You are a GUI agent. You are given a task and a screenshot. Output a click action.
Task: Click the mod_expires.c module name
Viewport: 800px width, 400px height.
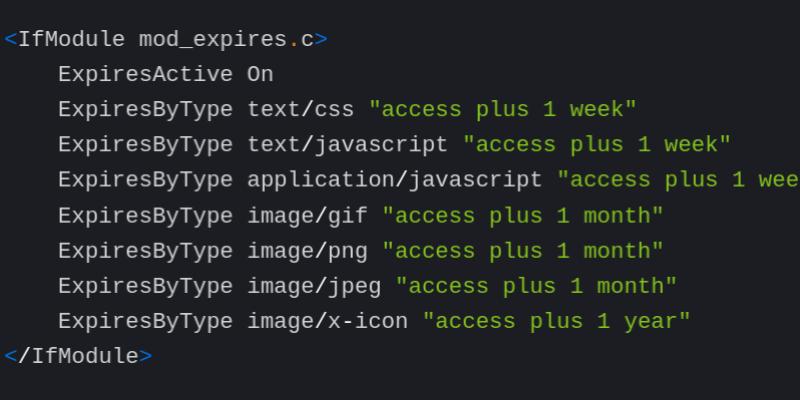(227, 40)
